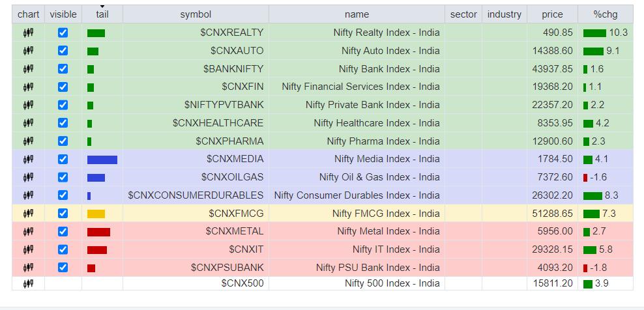The height and width of the screenshot is (310, 644).
Task: Toggle visibility checkbox for Nifty Pharma Index
Action: 63,141
